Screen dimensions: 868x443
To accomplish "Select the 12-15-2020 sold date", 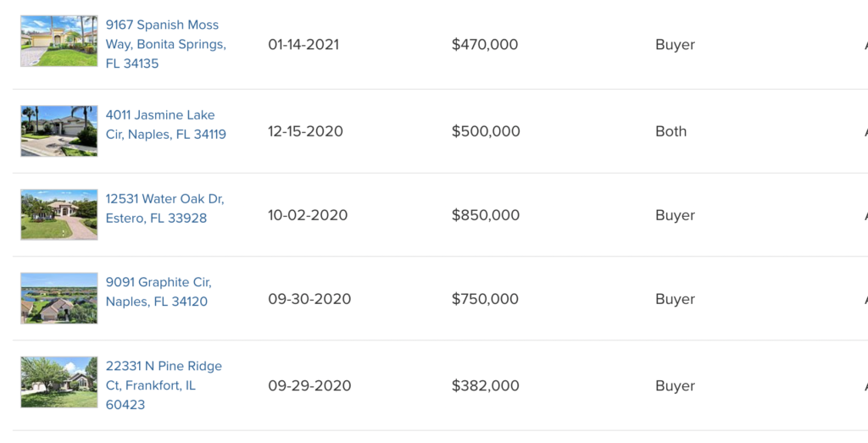I will click(305, 131).
